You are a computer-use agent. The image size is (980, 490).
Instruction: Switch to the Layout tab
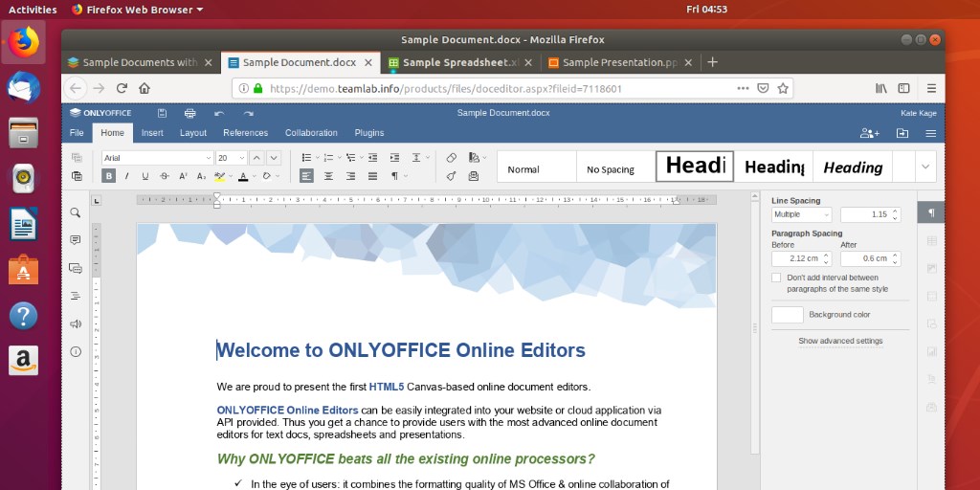pyautogui.click(x=193, y=133)
